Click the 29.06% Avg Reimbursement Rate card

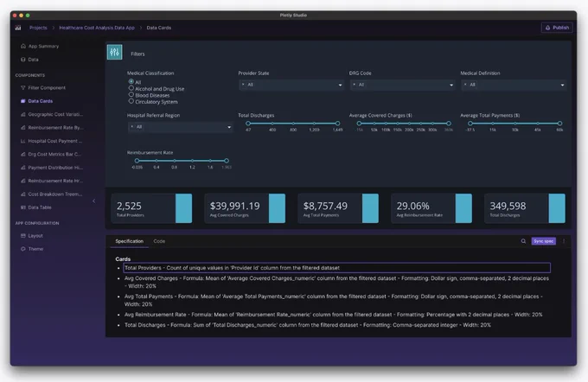431,208
